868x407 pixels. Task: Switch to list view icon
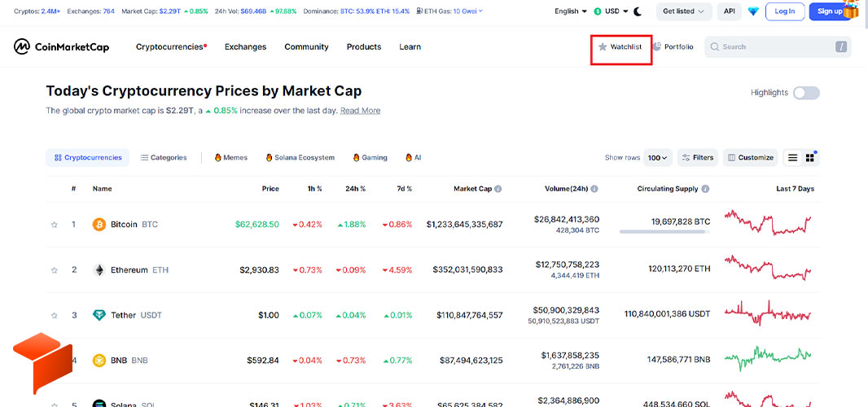(x=793, y=158)
